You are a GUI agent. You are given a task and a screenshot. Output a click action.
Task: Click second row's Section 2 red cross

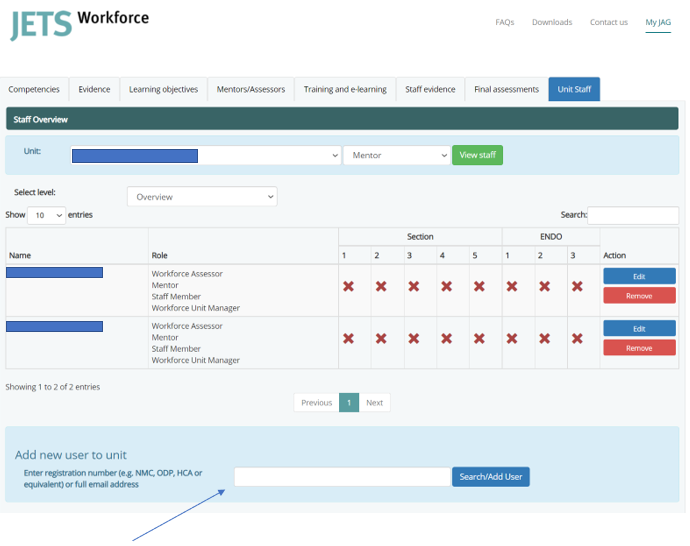coord(381,338)
